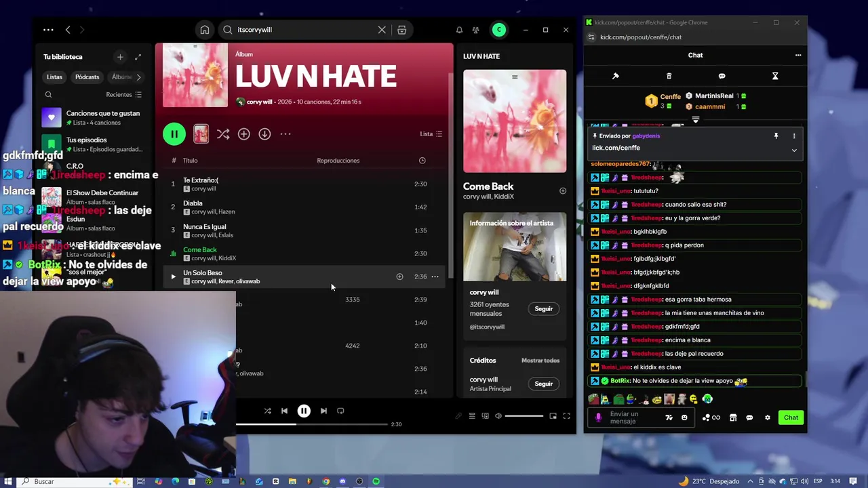Screen dimensions: 868x488
Task: Open corvy will artist link under album title
Action: point(259,102)
